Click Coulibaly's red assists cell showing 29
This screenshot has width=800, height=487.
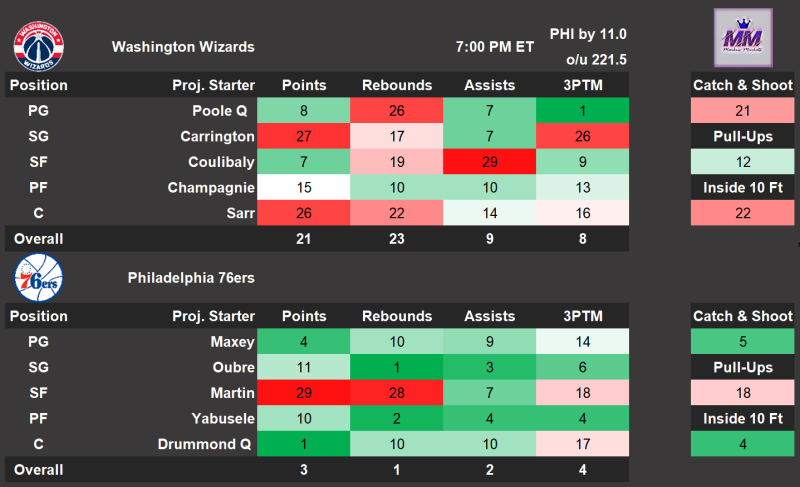[490, 161]
